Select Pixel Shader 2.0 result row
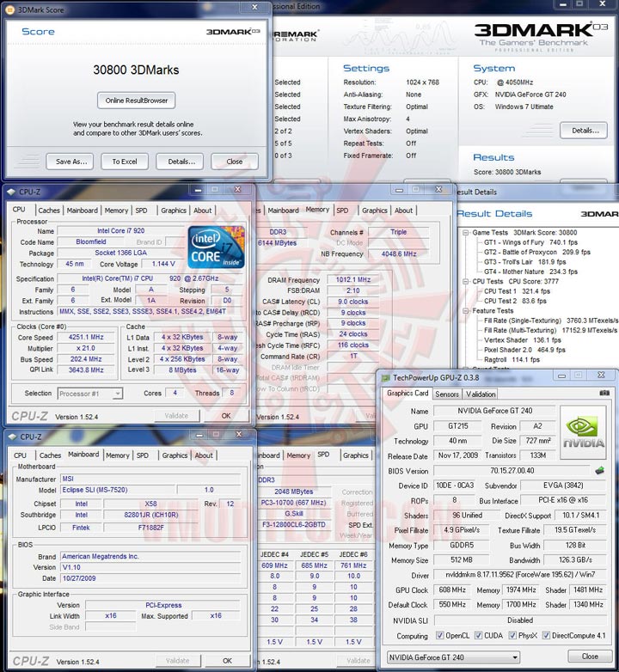 [524, 350]
